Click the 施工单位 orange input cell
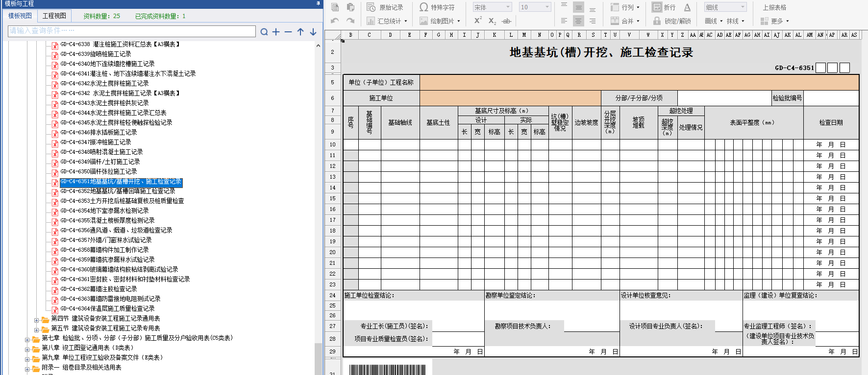 click(510, 98)
